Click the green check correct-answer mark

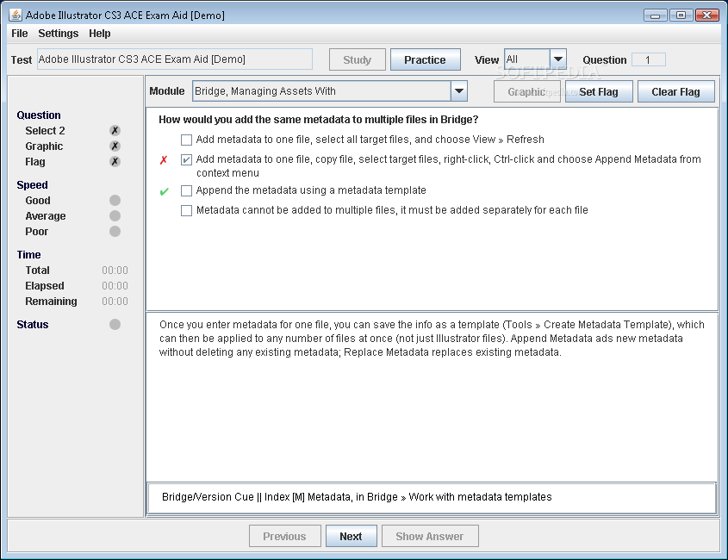(x=164, y=191)
